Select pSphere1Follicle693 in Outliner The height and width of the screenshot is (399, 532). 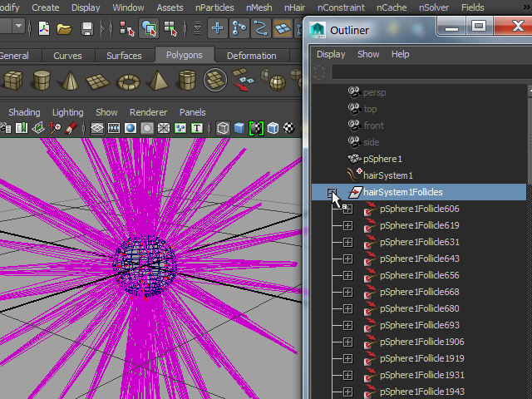[419, 325]
